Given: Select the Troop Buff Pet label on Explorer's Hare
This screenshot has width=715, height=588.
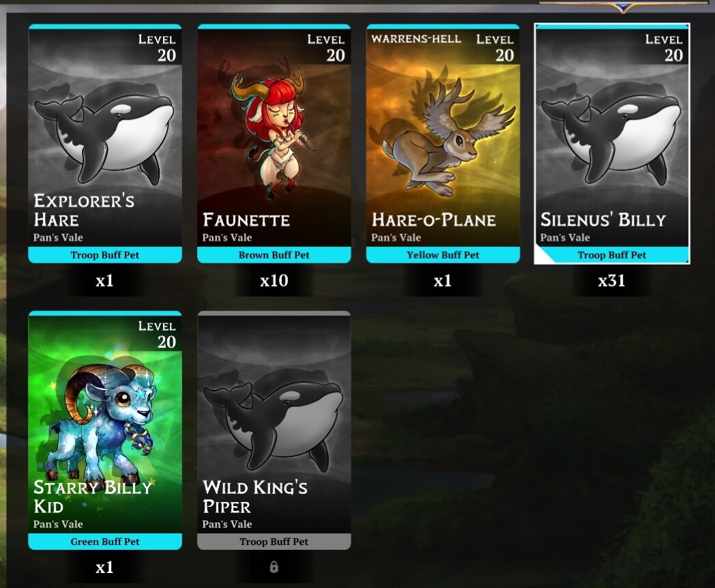Looking at the screenshot, I should [105, 255].
